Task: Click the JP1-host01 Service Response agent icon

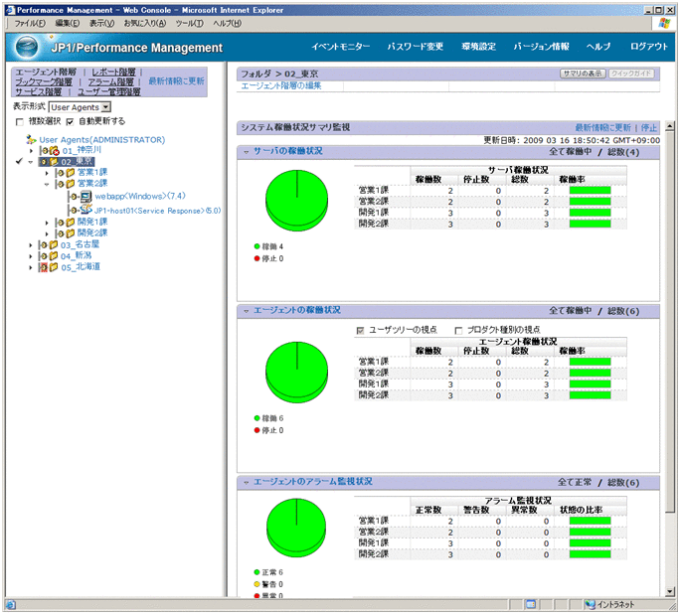Action: (x=85, y=210)
